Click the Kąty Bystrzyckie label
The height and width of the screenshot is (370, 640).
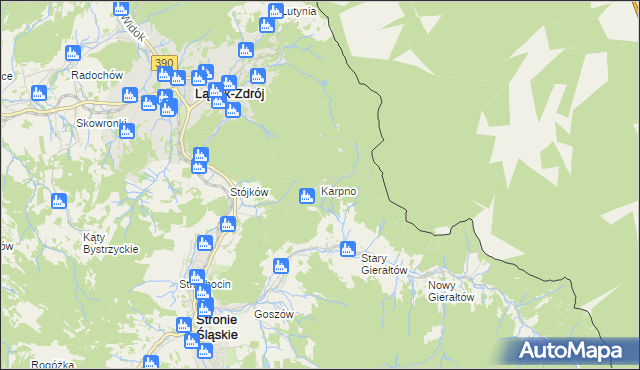(x=111, y=244)
